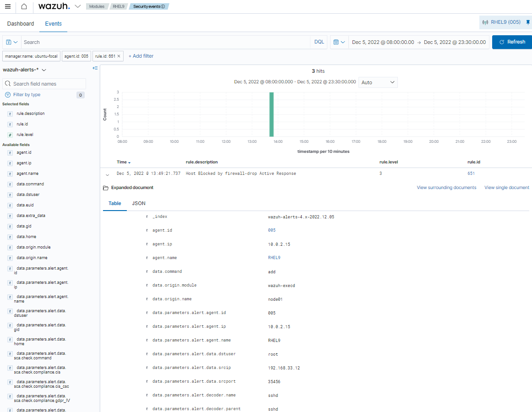Click the agent.name value RHEL9 link
The height and width of the screenshot is (412, 532).
coord(274,258)
